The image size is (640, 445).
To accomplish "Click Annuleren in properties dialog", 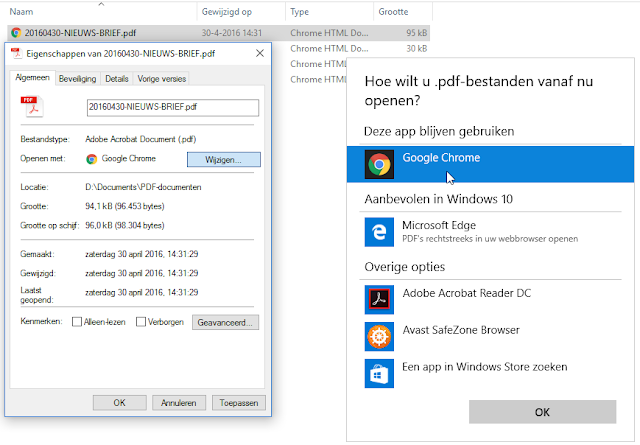I will [x=179, y=403].
